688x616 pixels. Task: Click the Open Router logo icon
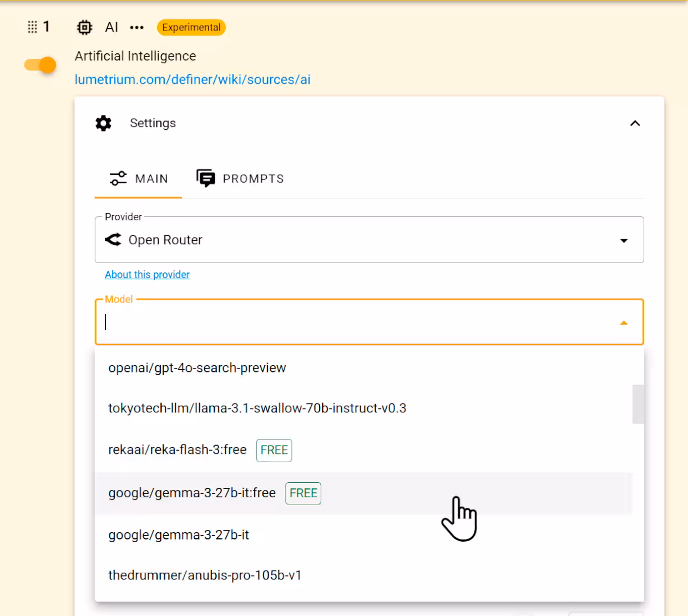[113, 240]
